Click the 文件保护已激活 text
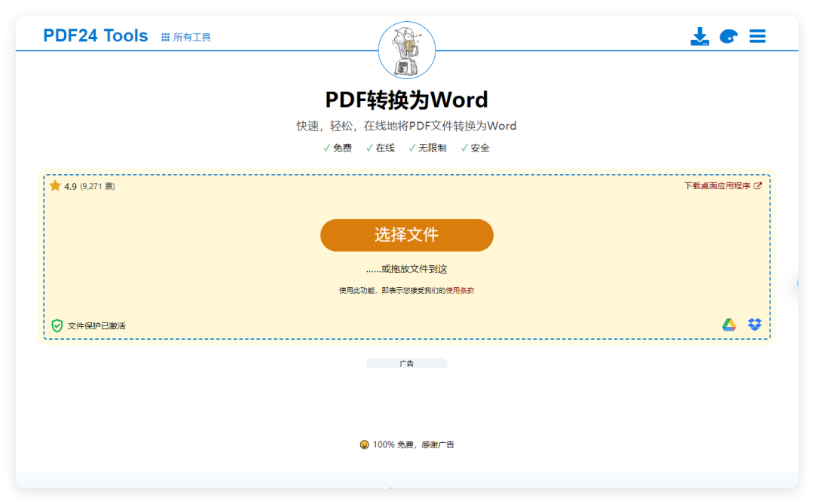Image resolution: width=814 pixels, height=504 pixels. [96, 326]
